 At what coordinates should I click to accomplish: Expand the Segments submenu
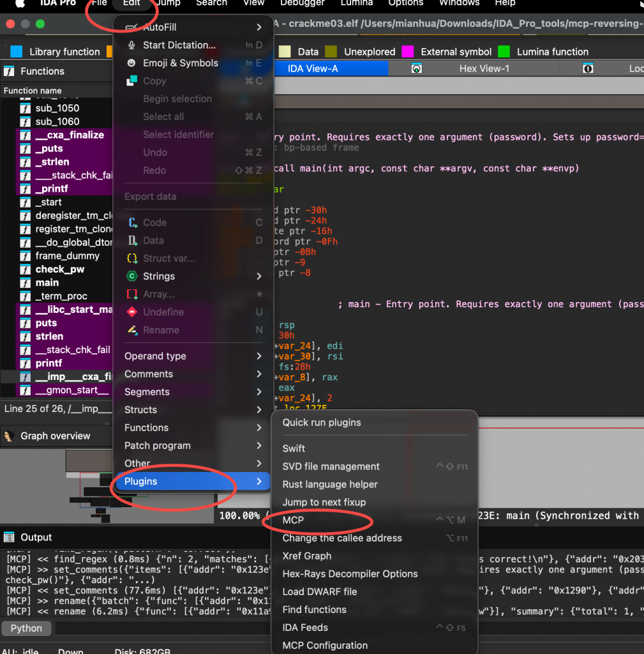pyautogui.click(x=193, y=392)
